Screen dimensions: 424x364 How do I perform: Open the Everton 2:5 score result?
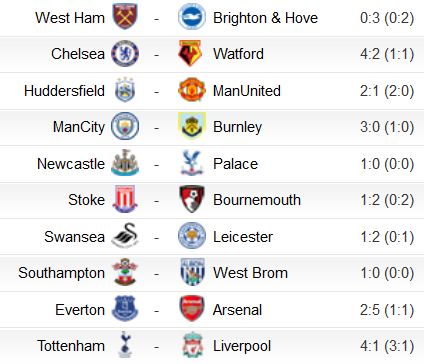coord(387,310)
